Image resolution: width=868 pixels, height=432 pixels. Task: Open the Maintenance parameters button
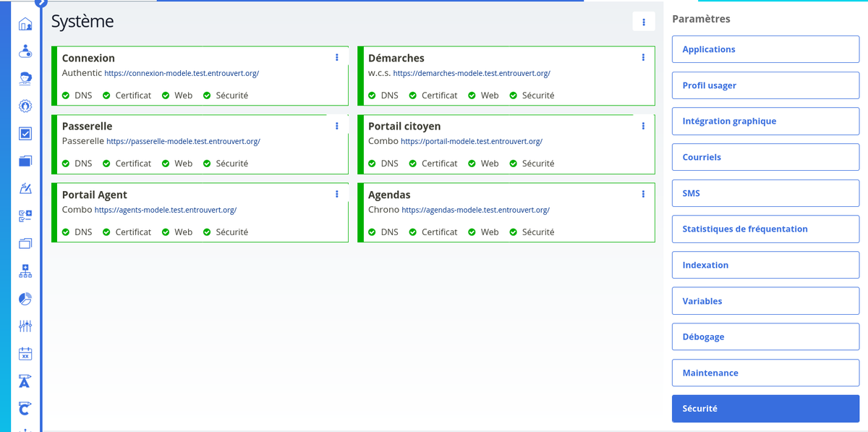tap(765, 373)
